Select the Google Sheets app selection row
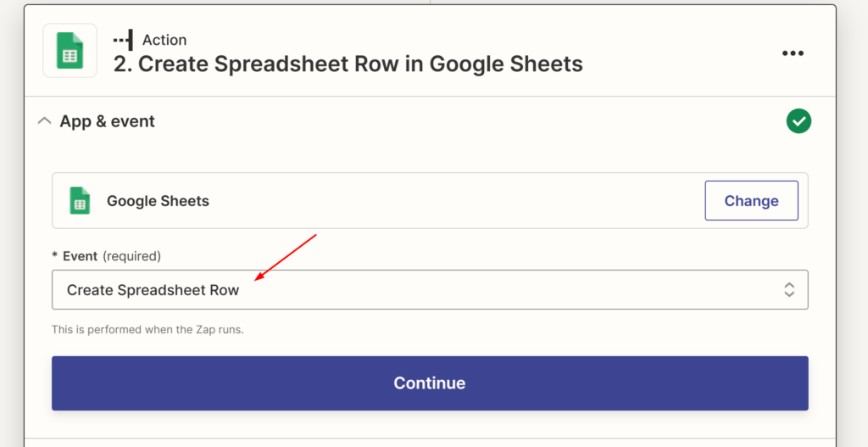 point(381,201)
